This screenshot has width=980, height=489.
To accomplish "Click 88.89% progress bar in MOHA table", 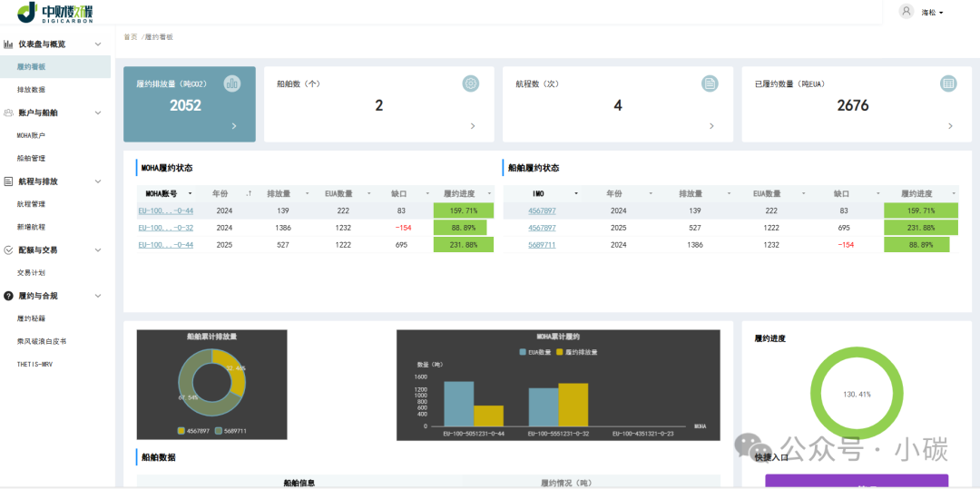I will tap(460, 228).
